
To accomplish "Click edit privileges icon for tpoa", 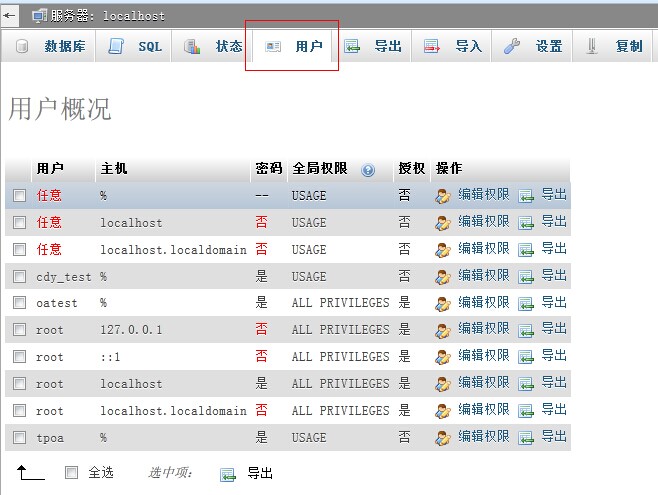I will [442, 438].
